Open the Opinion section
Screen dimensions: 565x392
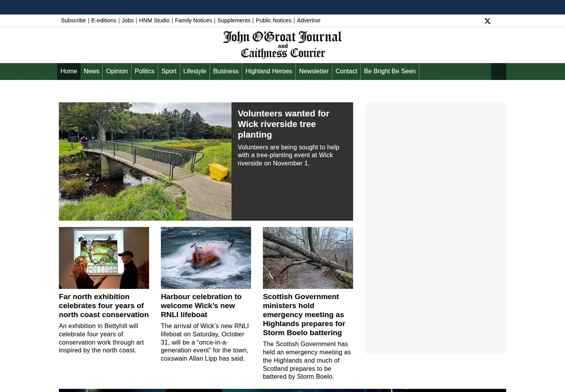click(x=117, y=71)
